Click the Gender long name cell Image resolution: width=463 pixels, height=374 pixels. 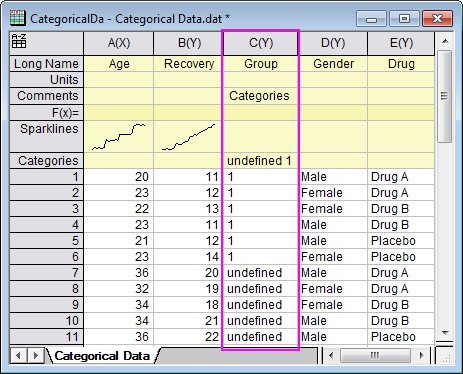pos(333,64)
